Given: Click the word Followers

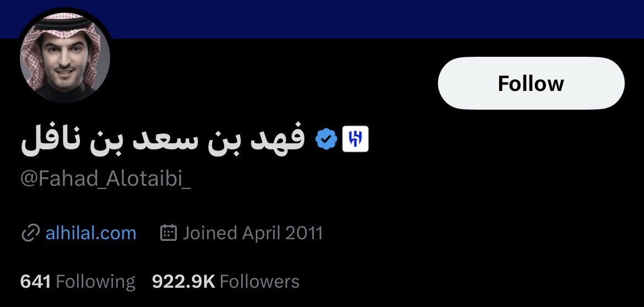Looking at the screenshot, I should [259, 282].
